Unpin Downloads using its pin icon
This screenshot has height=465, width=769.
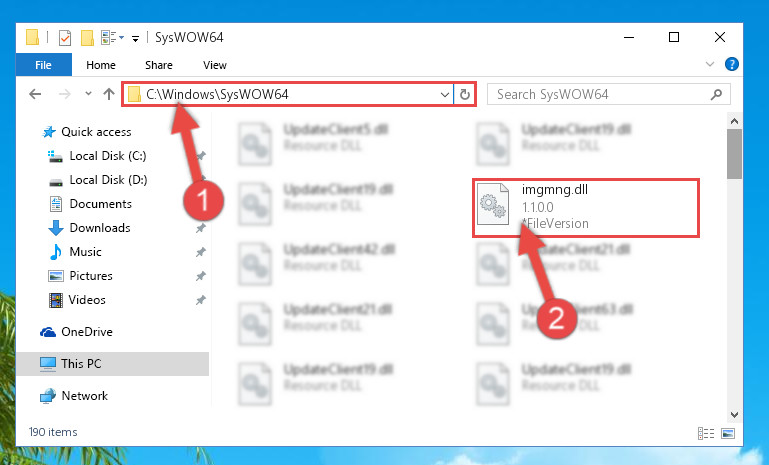pos(200,228)
